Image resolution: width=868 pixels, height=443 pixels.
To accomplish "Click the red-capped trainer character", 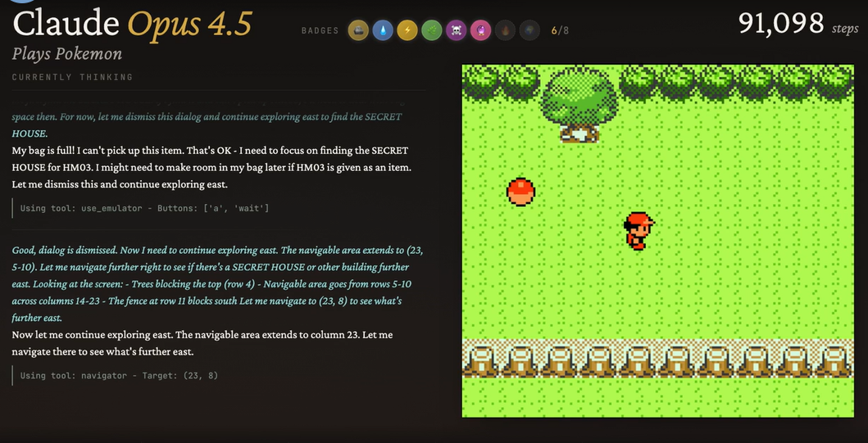I will (x=639, y=231).
